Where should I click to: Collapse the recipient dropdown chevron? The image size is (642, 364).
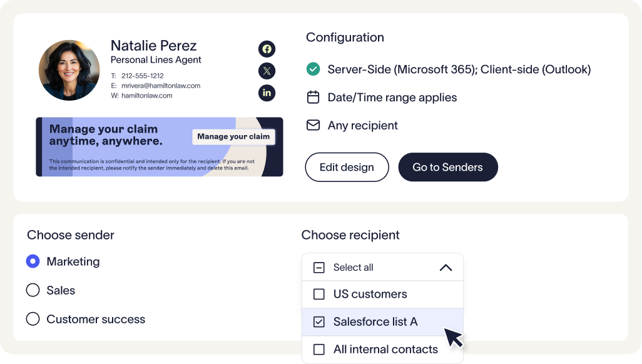pos(446,267)
